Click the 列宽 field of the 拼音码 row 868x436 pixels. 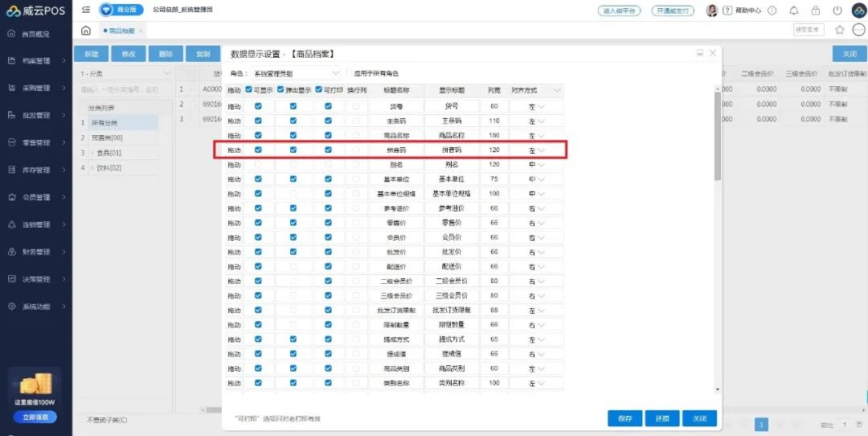pyautogui.click(x=493, y=150)
